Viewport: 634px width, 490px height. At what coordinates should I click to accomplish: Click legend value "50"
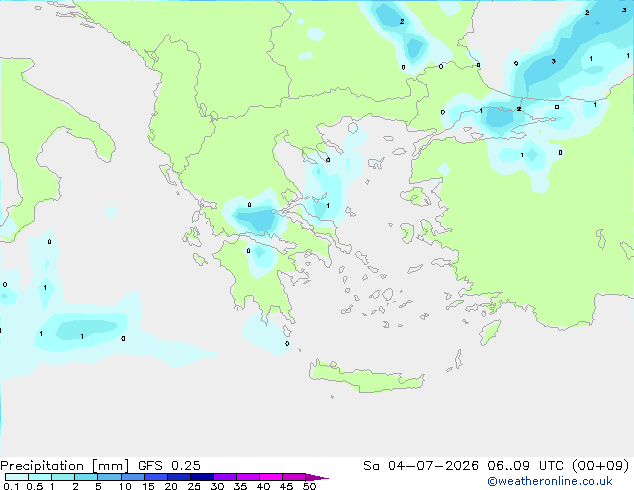tap(309, 486)
